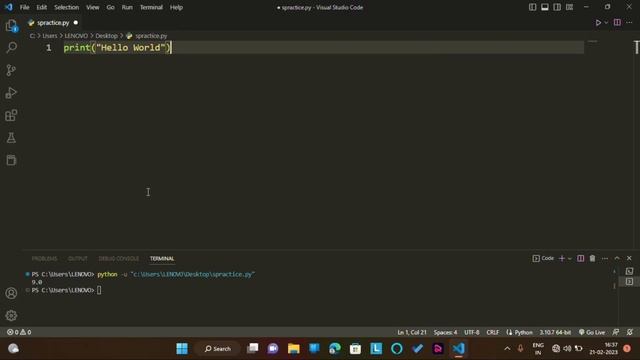Click Desktop in breadcrumb path
Viewport: 640px width, 360px height.
pos(107,36)
